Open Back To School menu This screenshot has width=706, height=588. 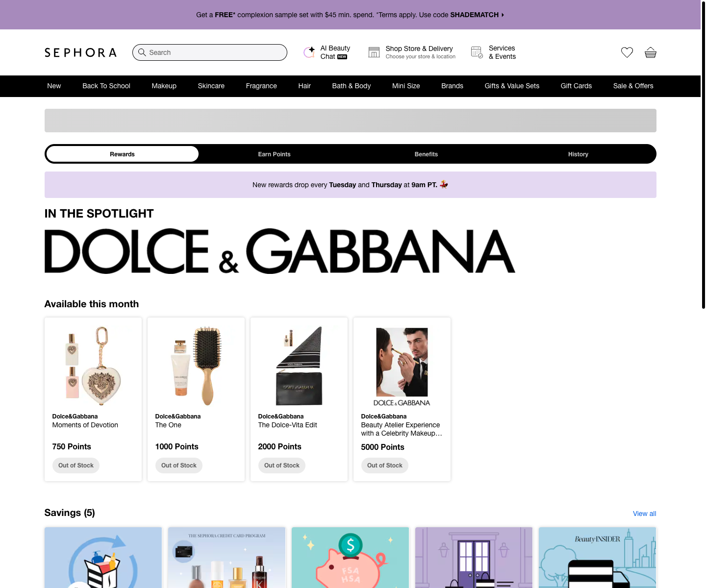click(x=106, y=86)
